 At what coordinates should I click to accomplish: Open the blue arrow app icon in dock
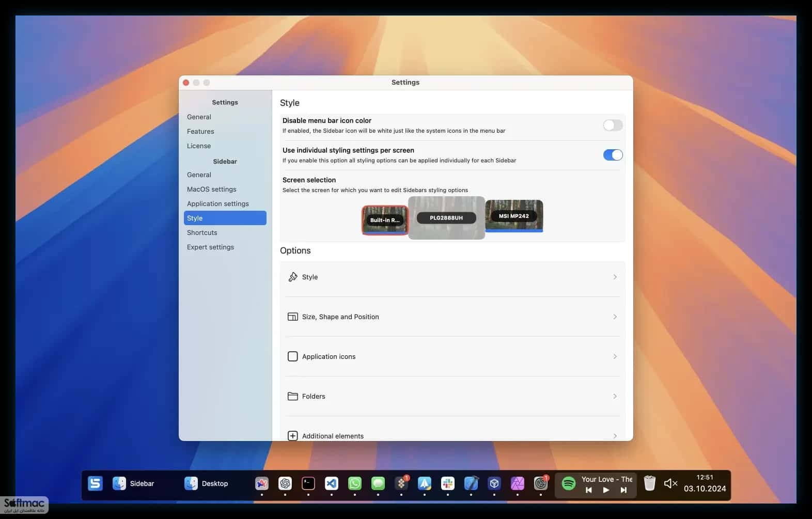point(425,483)
